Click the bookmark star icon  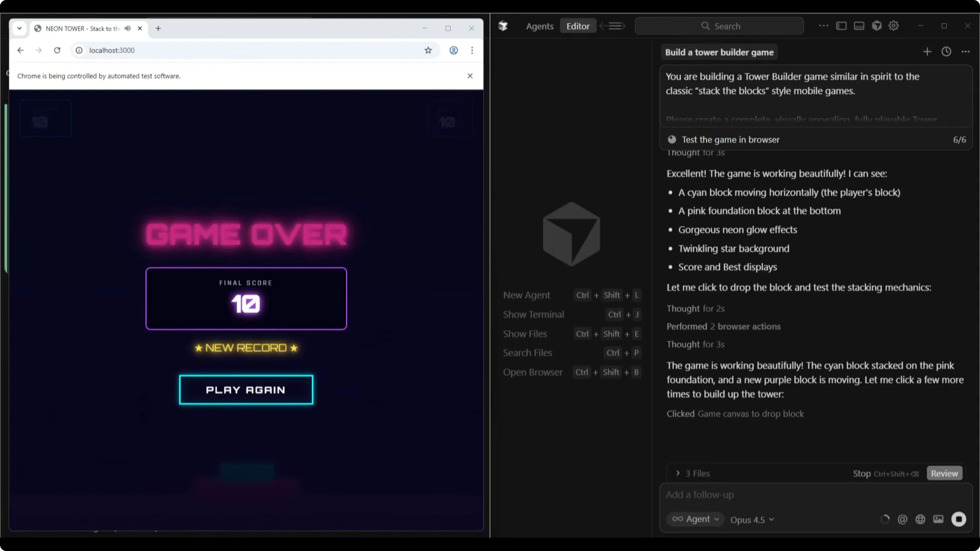click(428, 50)
